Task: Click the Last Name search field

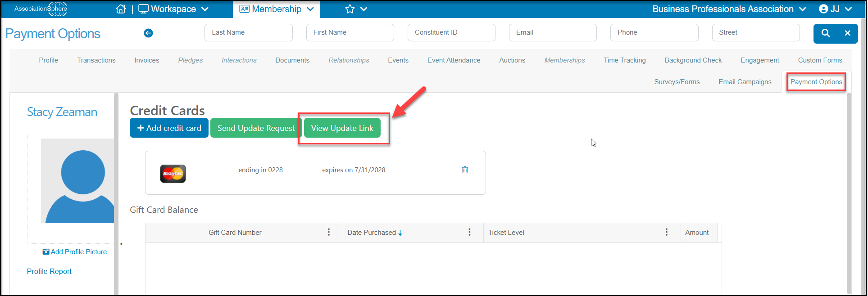Action: (249, 32)
